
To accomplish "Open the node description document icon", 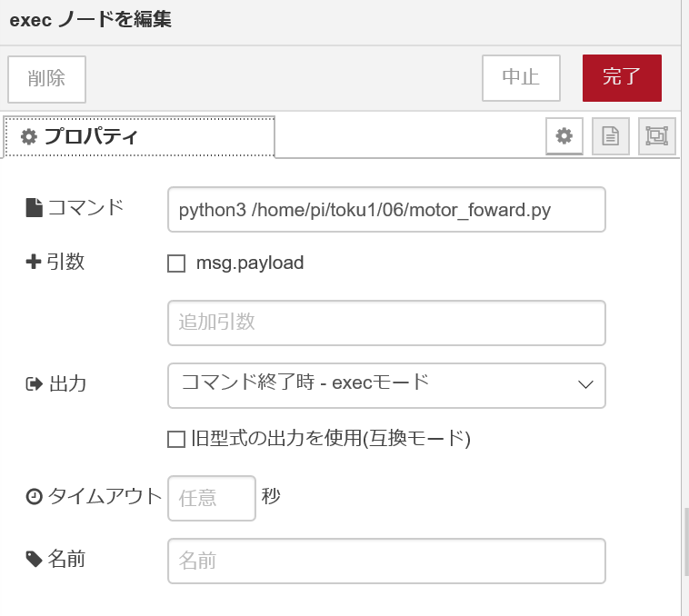I will [x=611, y=136].
